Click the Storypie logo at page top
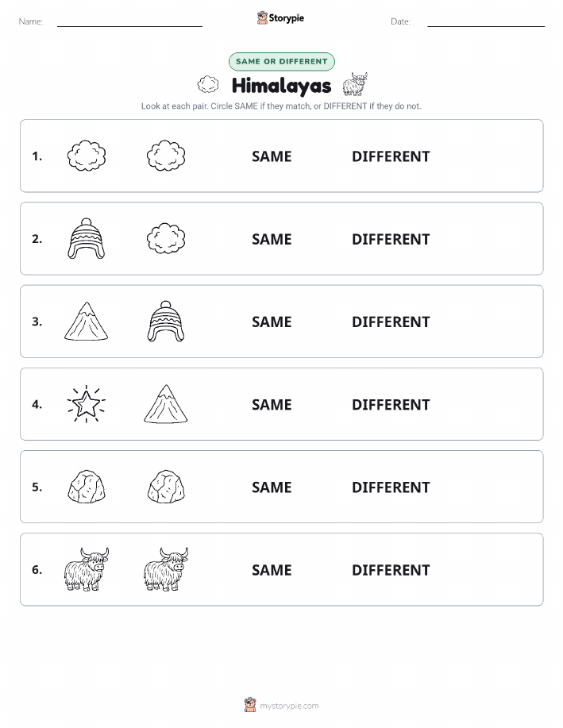This screenshot has height=728, width=563. coord(280,18)
